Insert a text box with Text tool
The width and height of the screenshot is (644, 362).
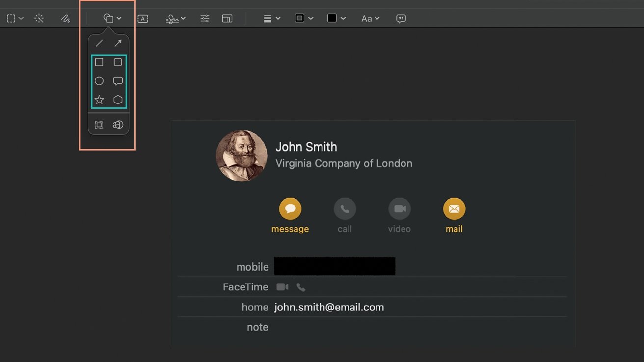pos(143,19)
